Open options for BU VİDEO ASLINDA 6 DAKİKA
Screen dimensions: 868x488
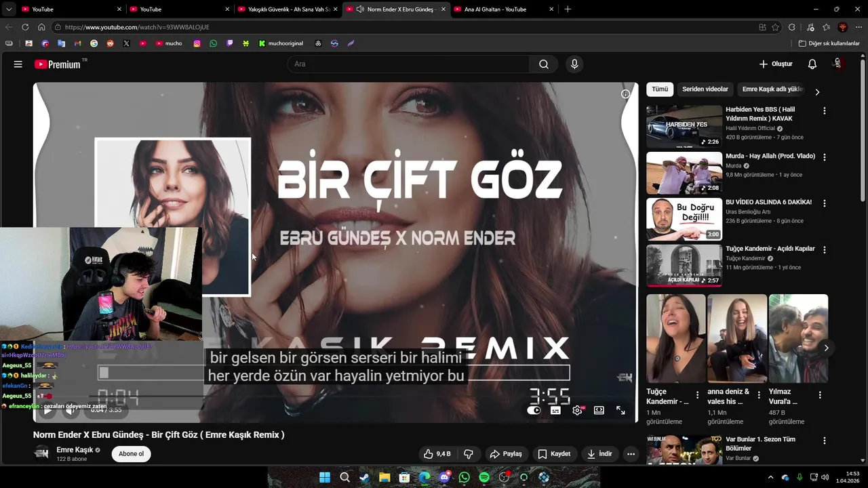point(825,203)
